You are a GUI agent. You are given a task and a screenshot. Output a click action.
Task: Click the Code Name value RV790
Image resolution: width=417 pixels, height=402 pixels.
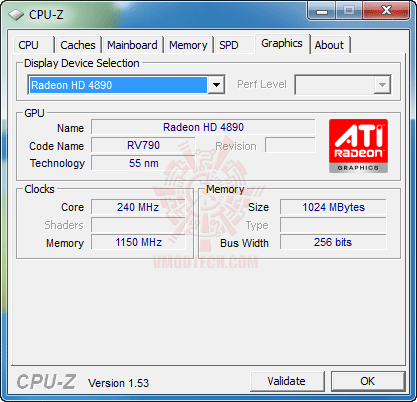tap(143, 145)
